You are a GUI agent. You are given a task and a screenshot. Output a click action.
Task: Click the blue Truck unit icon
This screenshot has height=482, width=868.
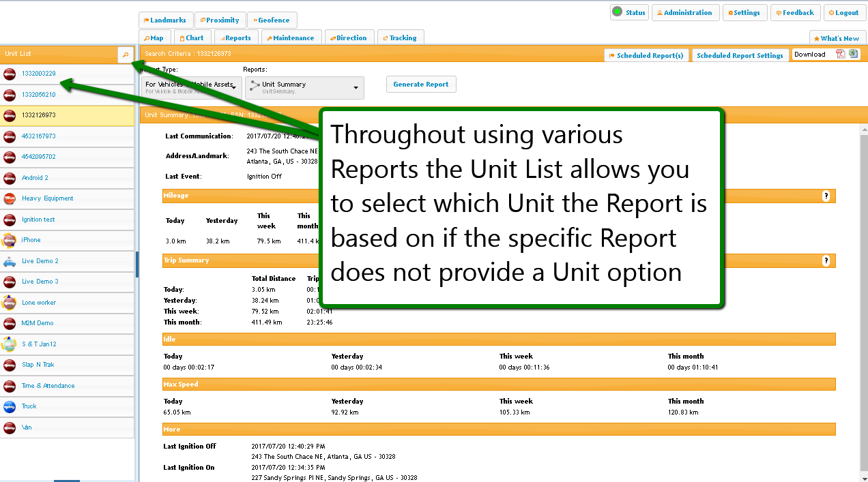click(10, 407)
